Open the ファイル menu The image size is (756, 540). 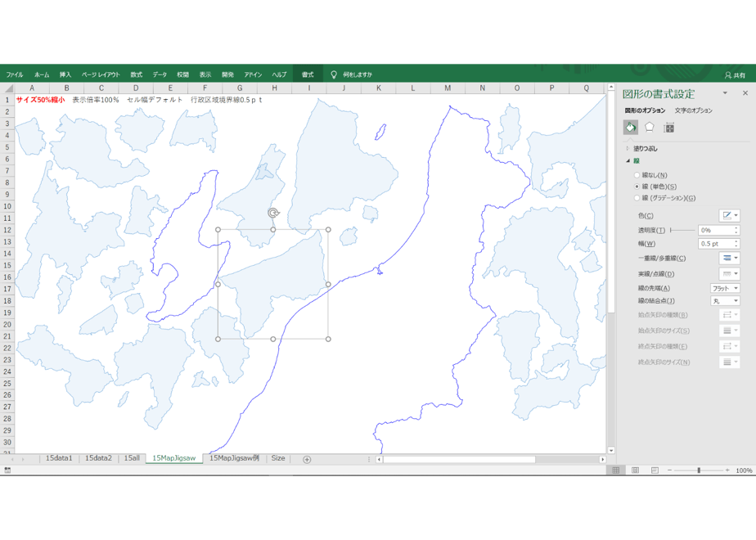(x=15, y=74)
